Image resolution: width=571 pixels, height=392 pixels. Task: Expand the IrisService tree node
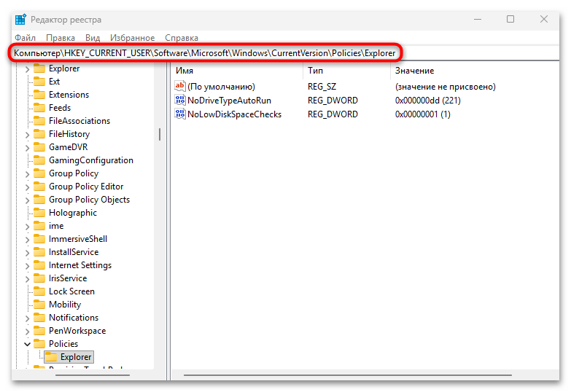27,279
